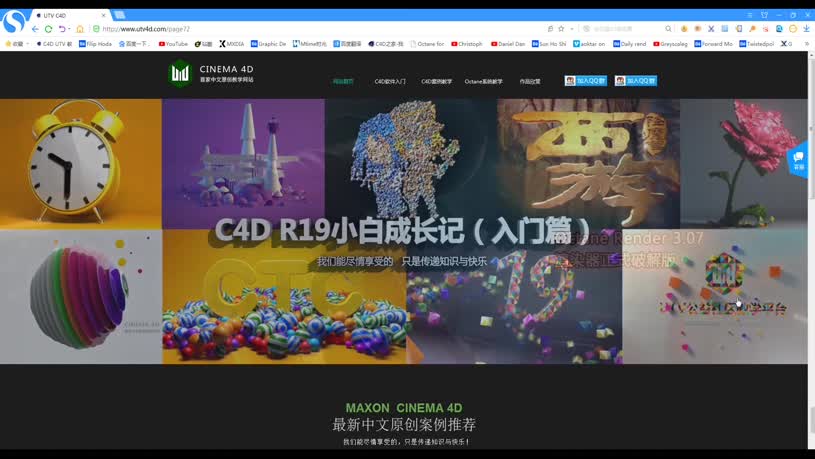Click the yellow favorites star on bookmarks bar
Viewport: 815px width, 459px height.
point(8,44)
